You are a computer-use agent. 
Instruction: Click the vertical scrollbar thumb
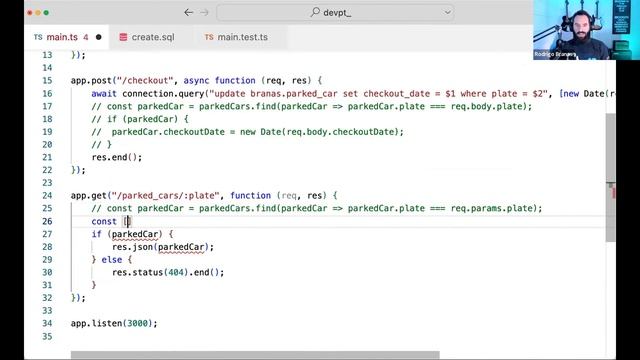tap(610, 178)
